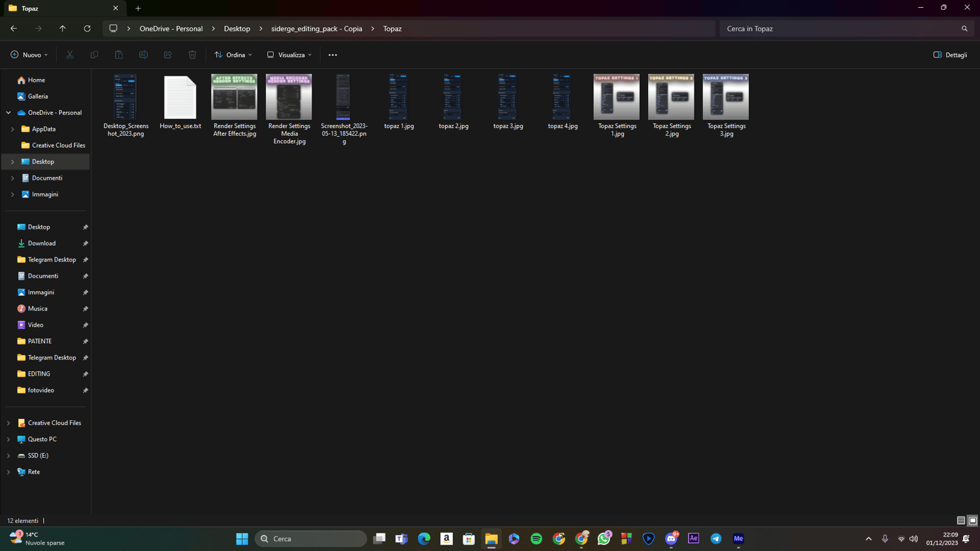Open Adobe After Effects from the taskbar

tap(693, 539)
